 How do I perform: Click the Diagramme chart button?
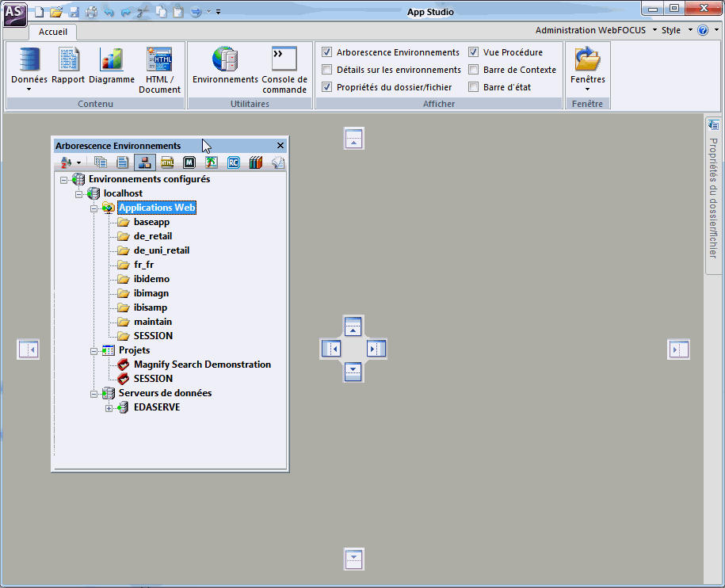(112, 66)
